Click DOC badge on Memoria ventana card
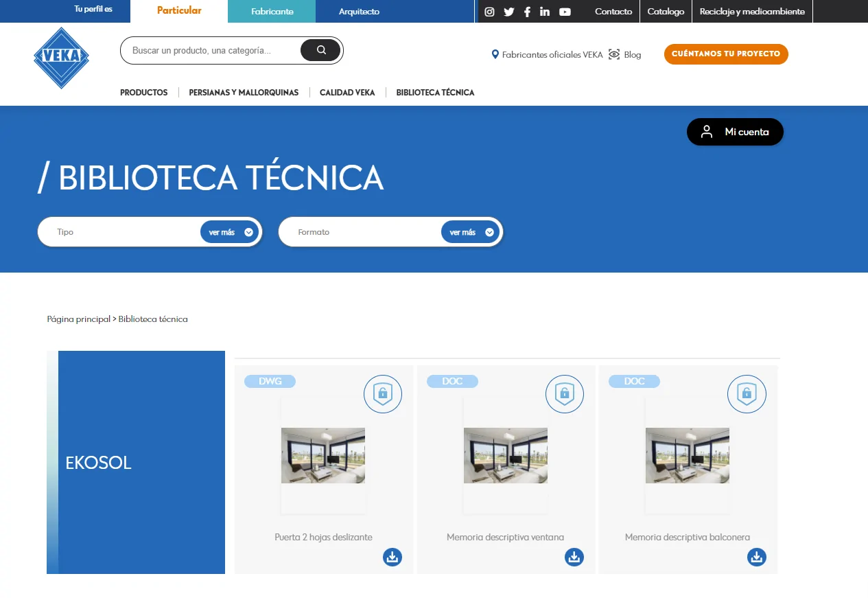 coord(452,381)
